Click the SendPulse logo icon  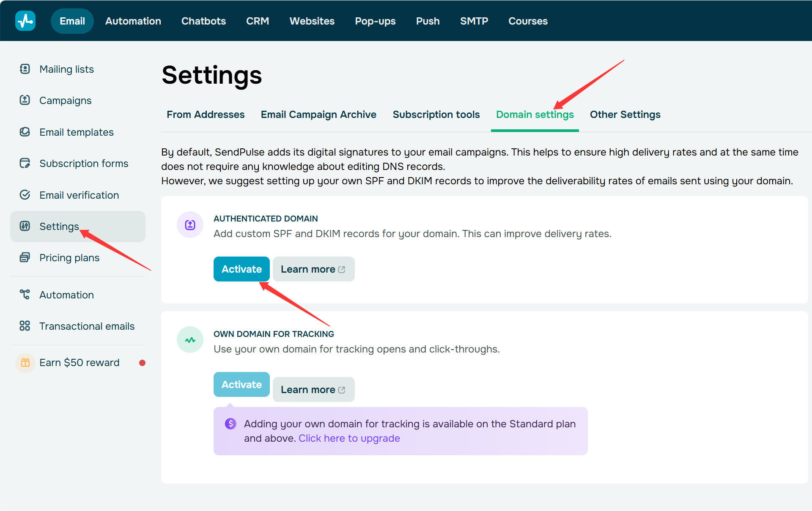tap(25, 21)
